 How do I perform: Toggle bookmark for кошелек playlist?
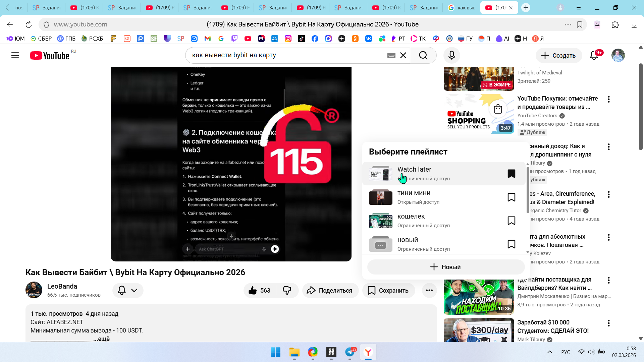[x=511, y=221]
